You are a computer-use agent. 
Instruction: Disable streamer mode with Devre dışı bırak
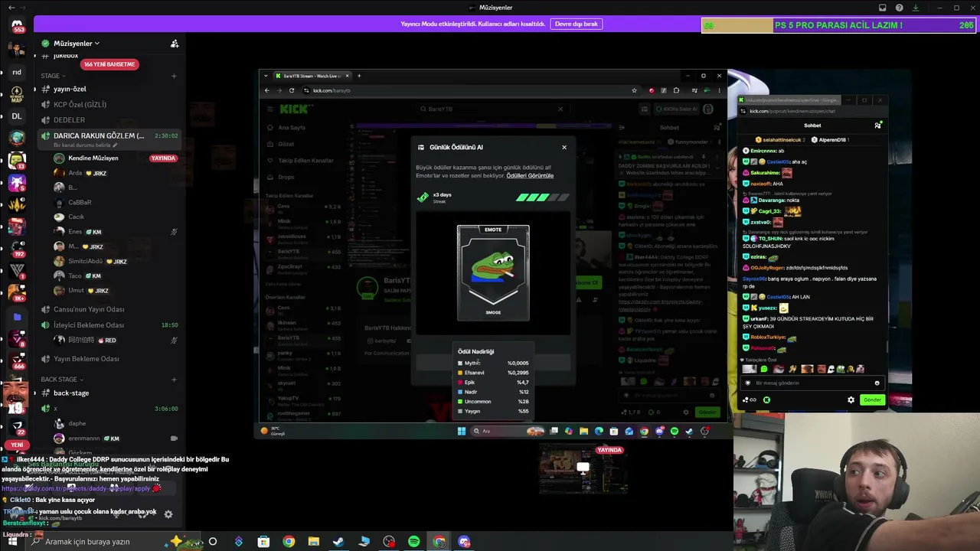[x=576, y=24]
